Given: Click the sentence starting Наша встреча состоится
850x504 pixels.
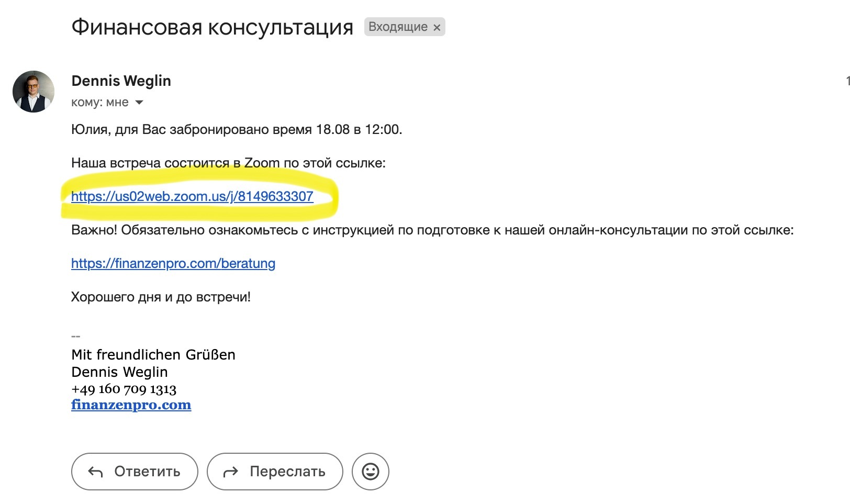Looking at the screenshot, I should pyautogui.click(x=228, y=163).
